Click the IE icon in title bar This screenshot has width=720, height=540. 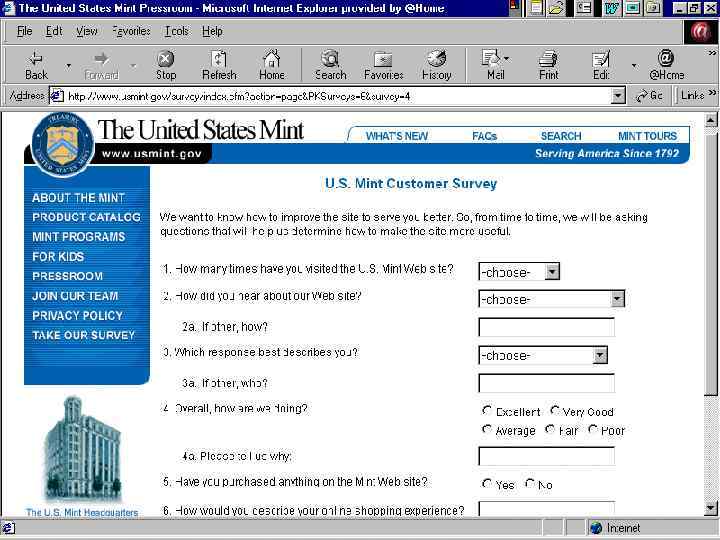8,8
